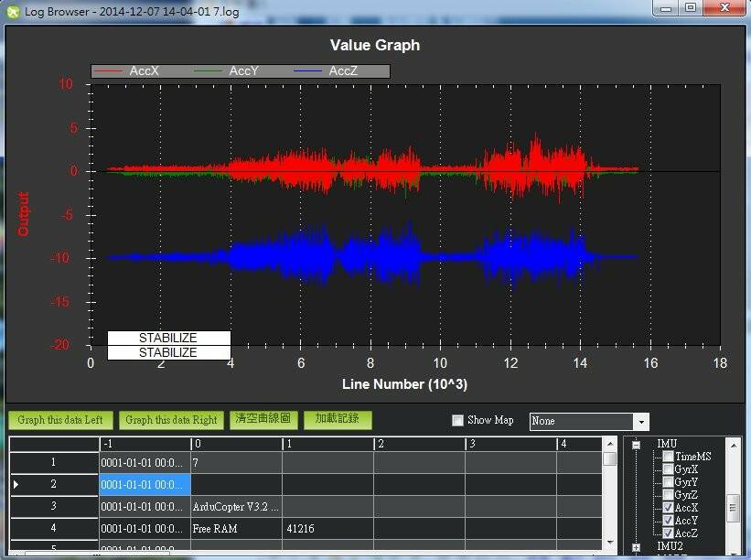Click the Mission Planner app icon in title bar

point(13,11)
